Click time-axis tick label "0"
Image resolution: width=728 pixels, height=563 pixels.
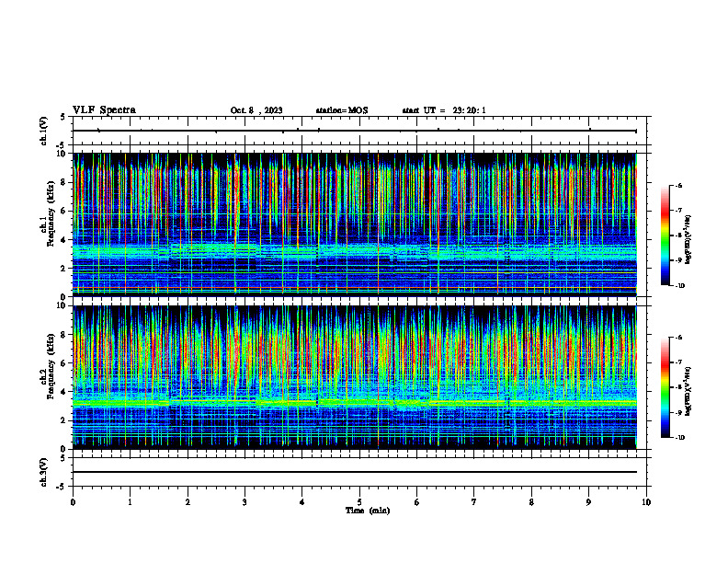click(73, 502)
